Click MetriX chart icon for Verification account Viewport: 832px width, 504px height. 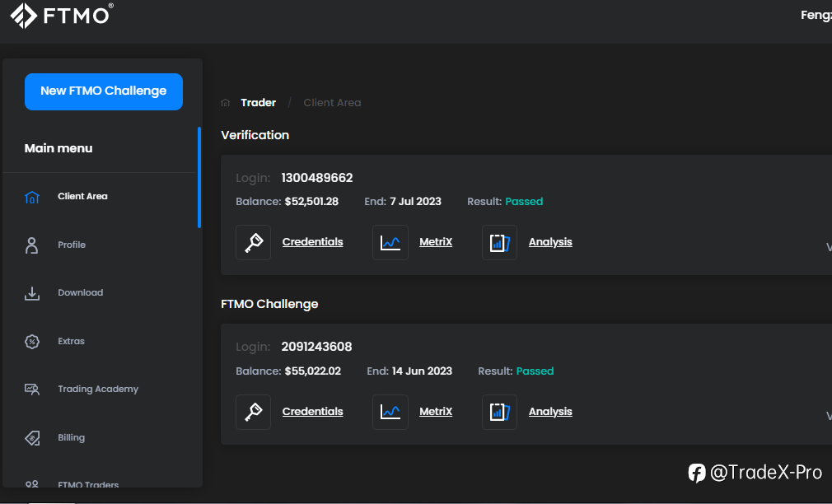click(x=390, y=242)
